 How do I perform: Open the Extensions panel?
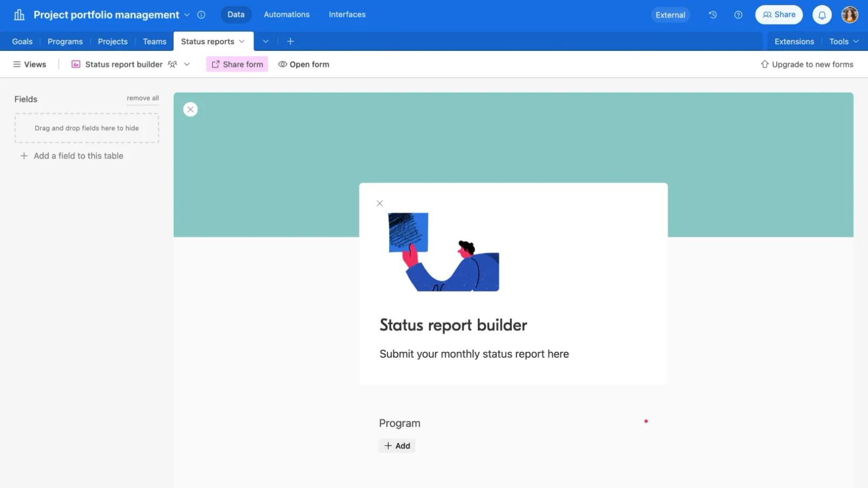coord(794,41)
